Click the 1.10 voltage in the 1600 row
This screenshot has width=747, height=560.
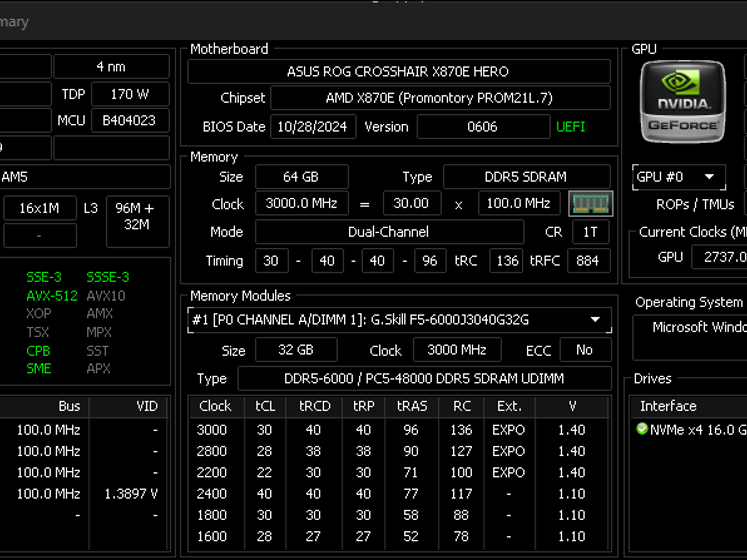[572, 537]
